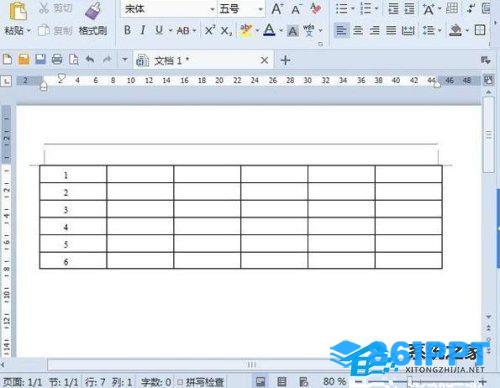Increase font size with larger A
The height and width of the screenshot is (388, 500).
277,9
